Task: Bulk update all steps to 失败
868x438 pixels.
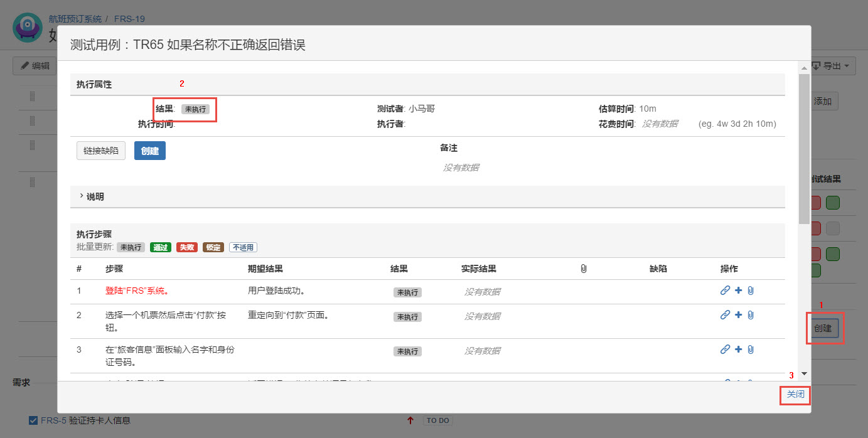Action: pyautogui.click(x=186, y=247)
